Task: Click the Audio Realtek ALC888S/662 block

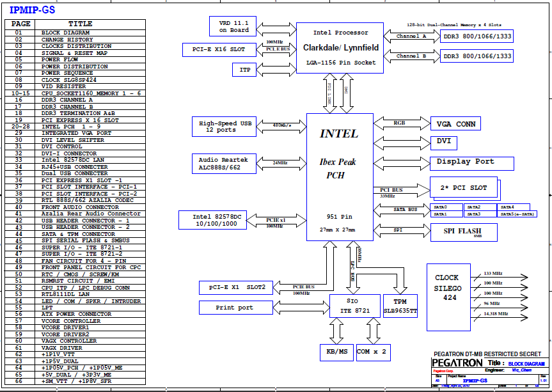Action: pyautogui.click(x=217, y=163)
